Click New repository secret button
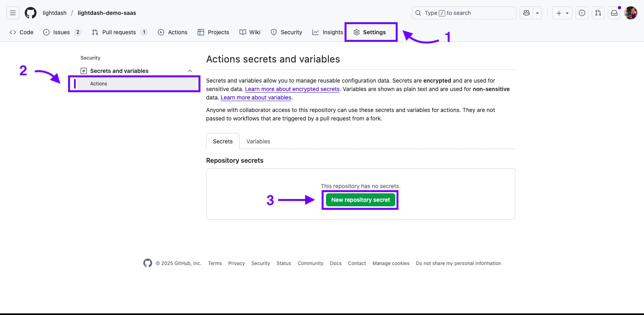 pos(361,200)
